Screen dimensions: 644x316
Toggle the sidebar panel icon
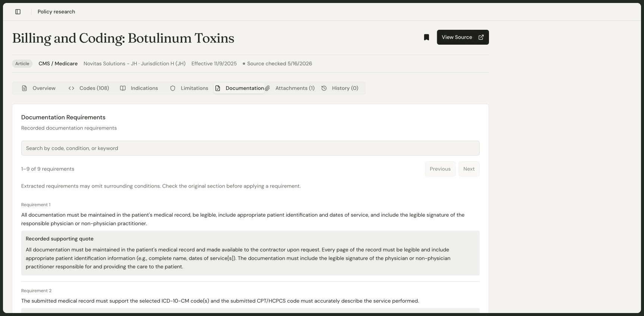click(18, 12)
